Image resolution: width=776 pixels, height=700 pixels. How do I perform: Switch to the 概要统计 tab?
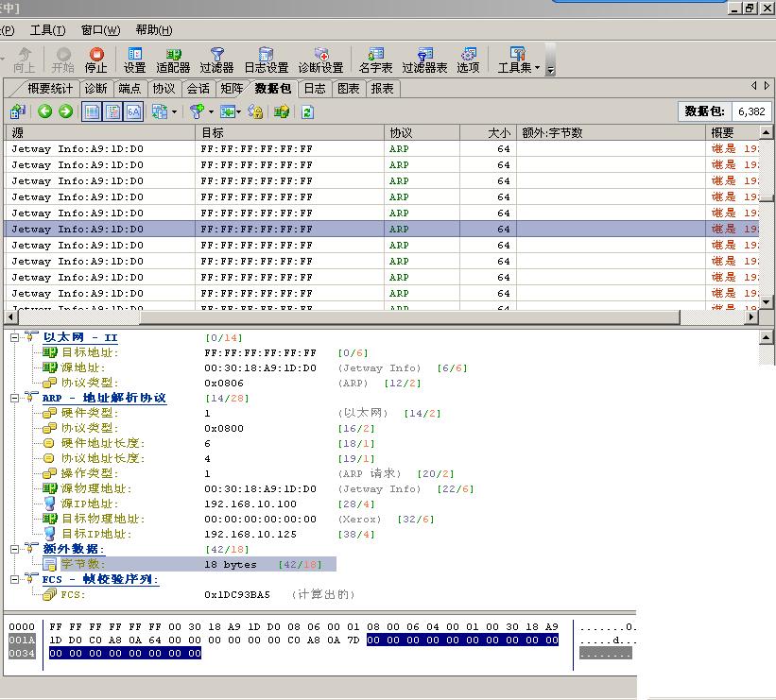[49, 88]
